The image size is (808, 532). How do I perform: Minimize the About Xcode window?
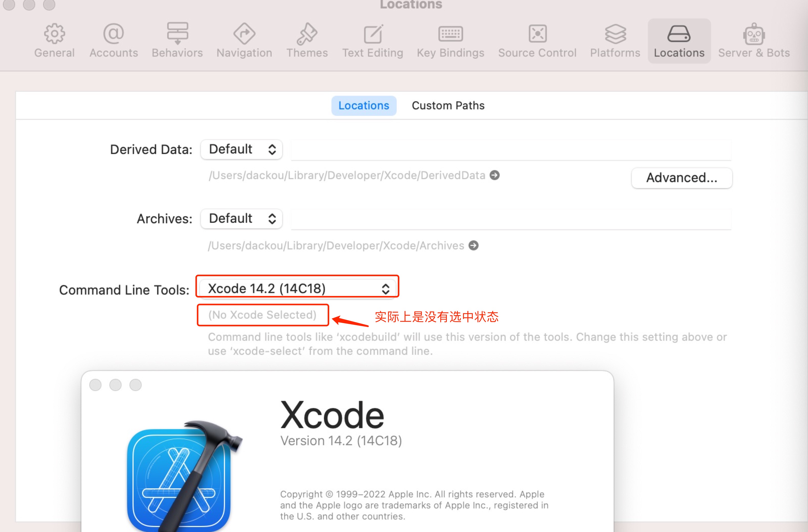(x=116, y=385)
